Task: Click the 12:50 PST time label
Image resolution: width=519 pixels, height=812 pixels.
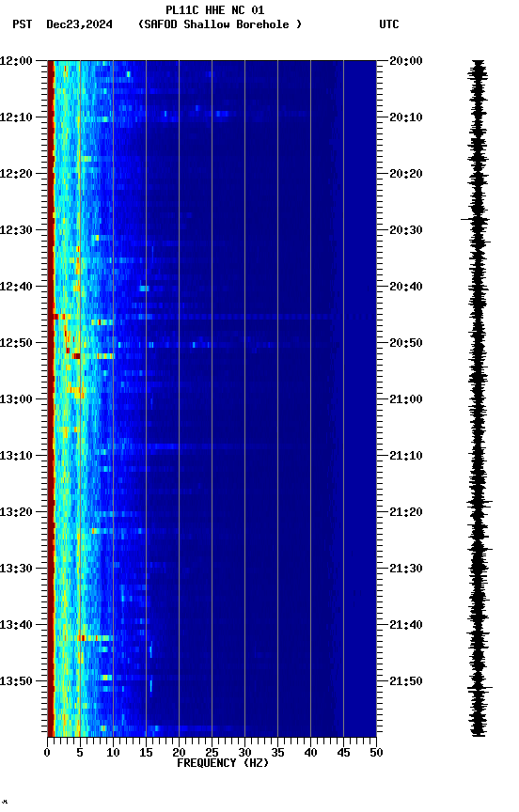Action: point(16,343)
